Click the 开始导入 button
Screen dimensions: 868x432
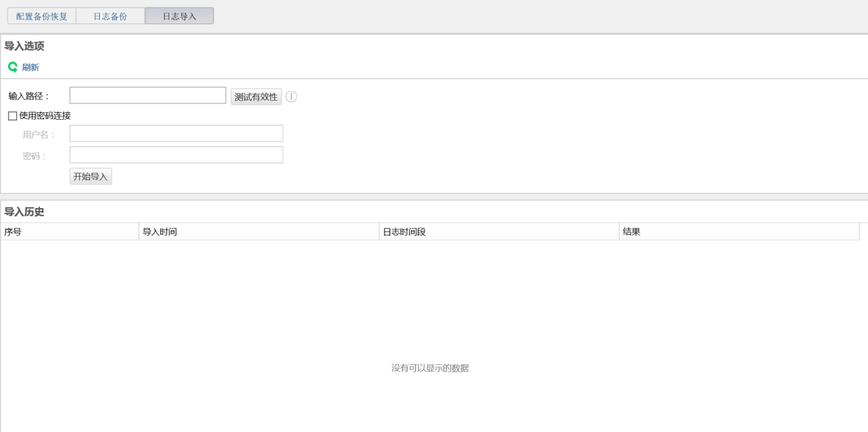coord(91,177)
